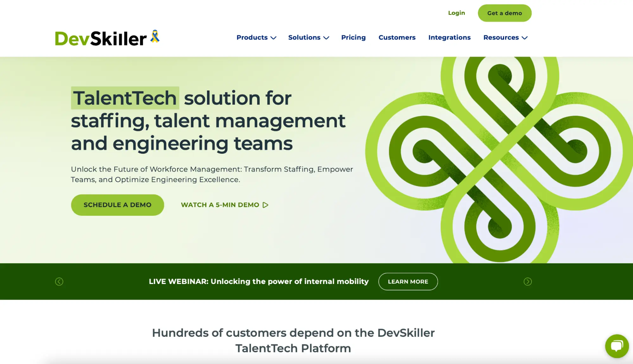Click the Login menu item
Screen dimensions: 633x364
coord(456,13)
